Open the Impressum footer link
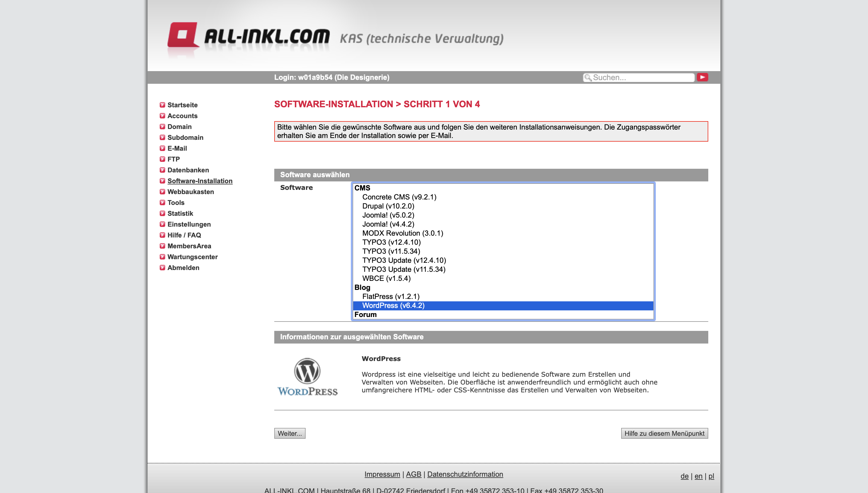The height and width of the screenshot is (493, 868). point(382,474)
